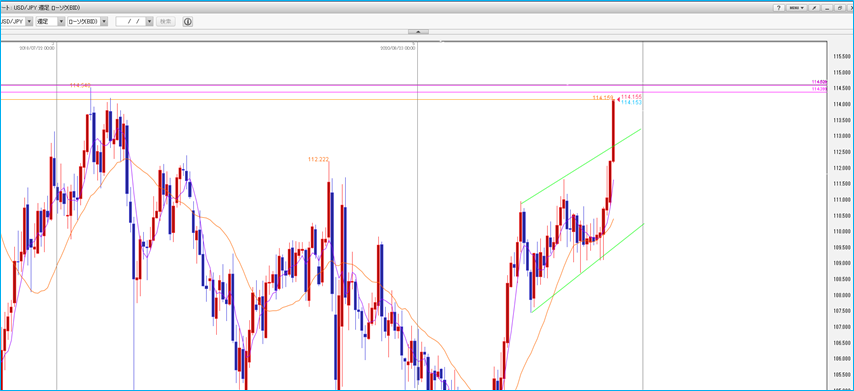The height and width of the screenshot is (391, 854).
Task: Select the upper green channel trendline
Action: [581, 166]
